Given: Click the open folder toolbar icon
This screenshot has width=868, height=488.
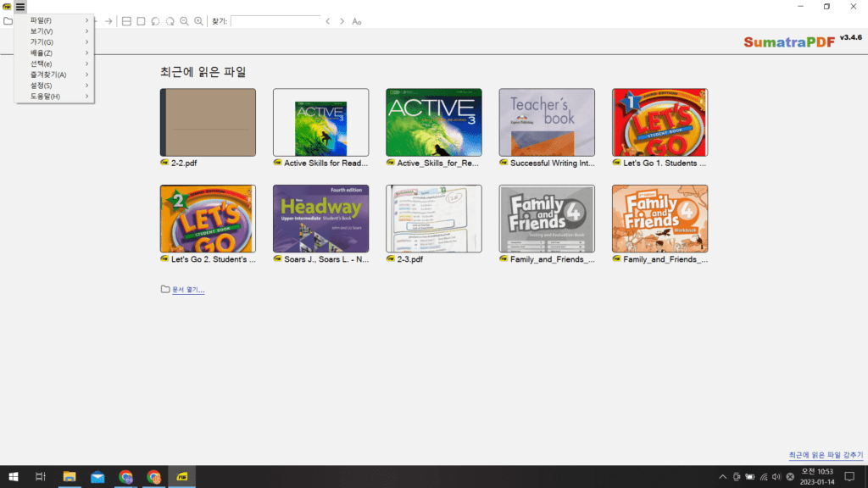Looking at the screenshot, I should point(8,21).
